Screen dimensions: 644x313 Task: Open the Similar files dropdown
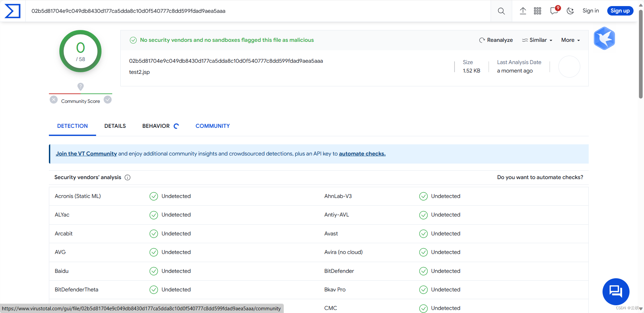click(x=537, y=40)
